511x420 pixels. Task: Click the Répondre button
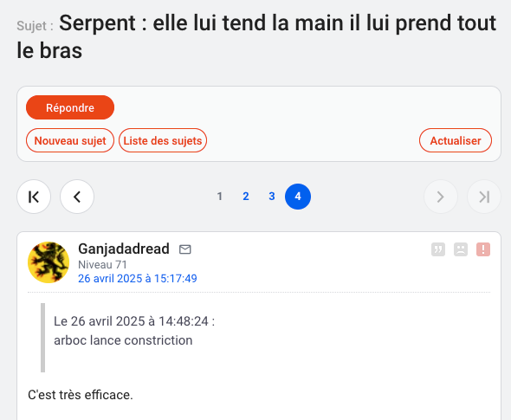pyautogui.click(x=70, y=107)
